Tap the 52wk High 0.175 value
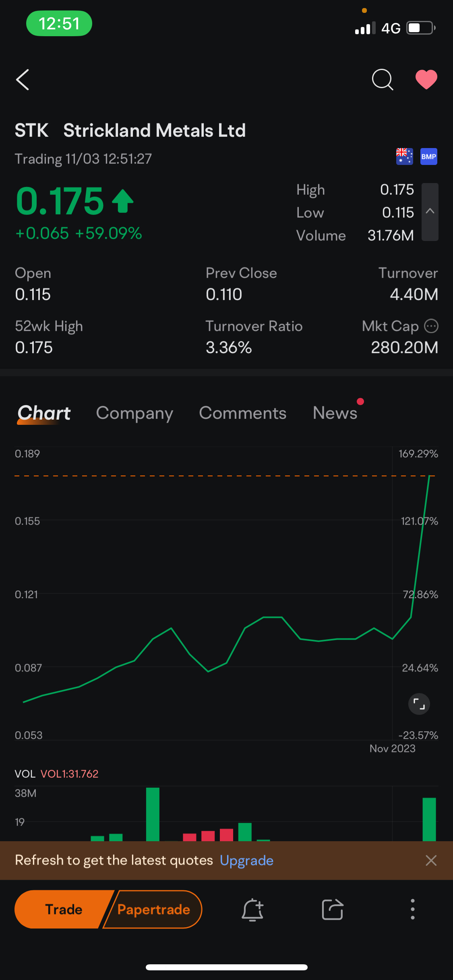 click(x=34, y=348)
